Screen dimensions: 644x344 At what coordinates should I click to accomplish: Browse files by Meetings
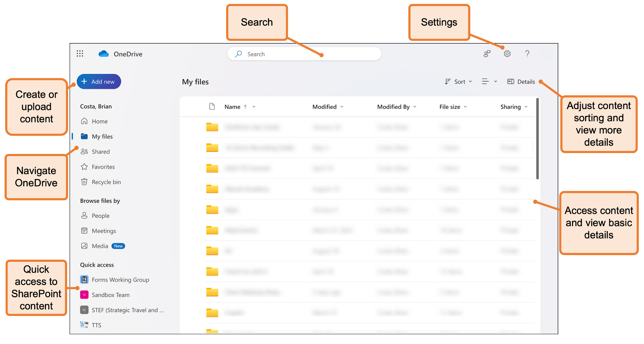point(98,231)
